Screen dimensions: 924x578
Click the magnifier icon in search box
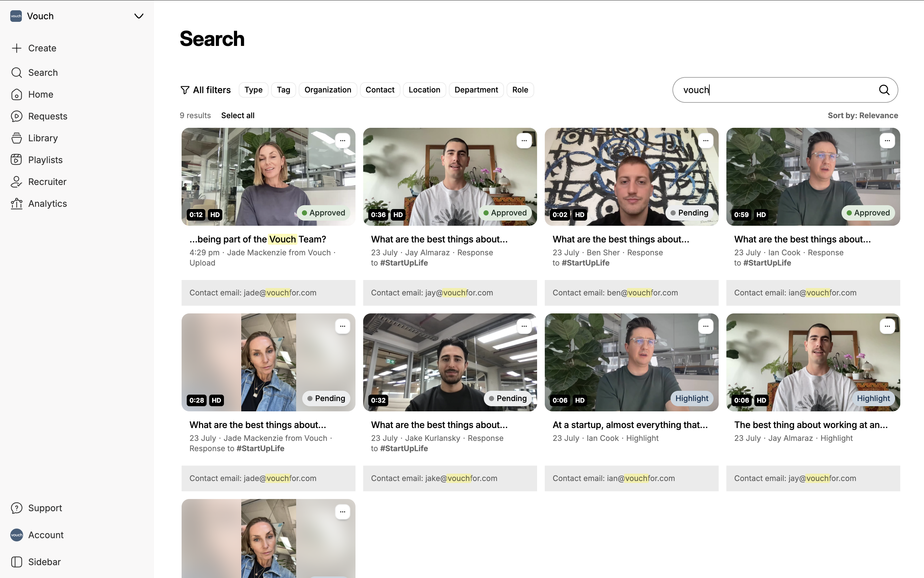point(884,90)
